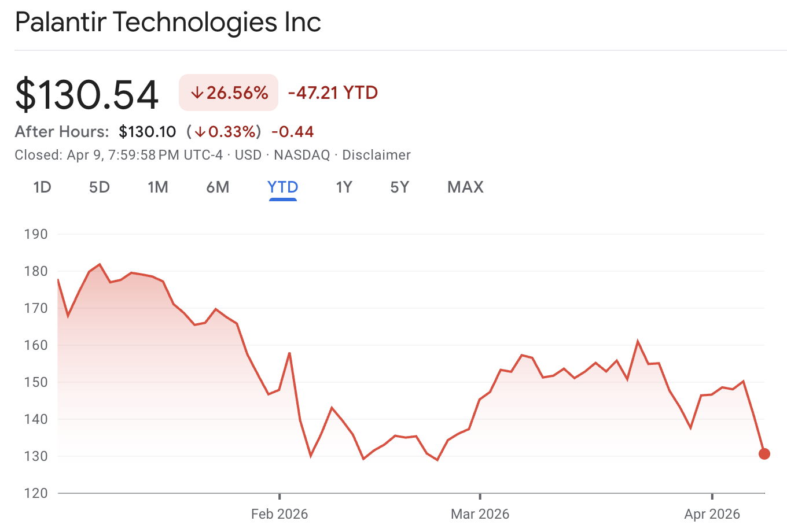This screenshot has width=787, height=532.
Task: Select the MAX time range tab
Action: (465, 187)
